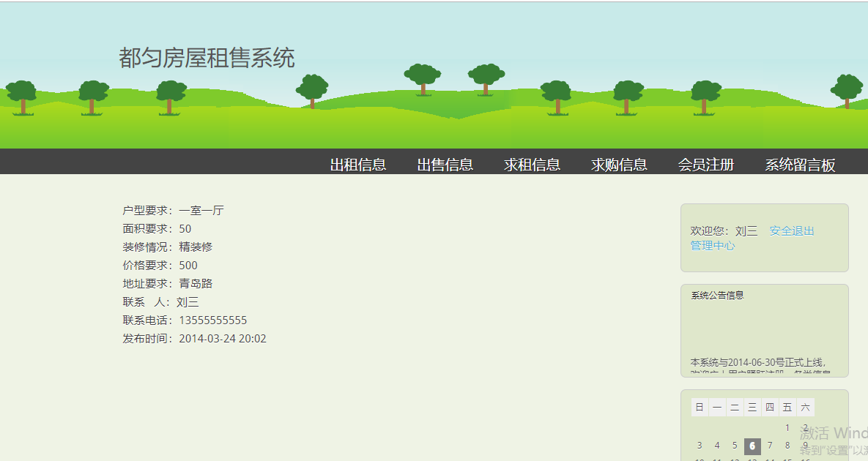Image resolution: width=868 pixels, height=461 pixels.
Task: Click the 系统公告信息 heading
Action: click(717, 295)
